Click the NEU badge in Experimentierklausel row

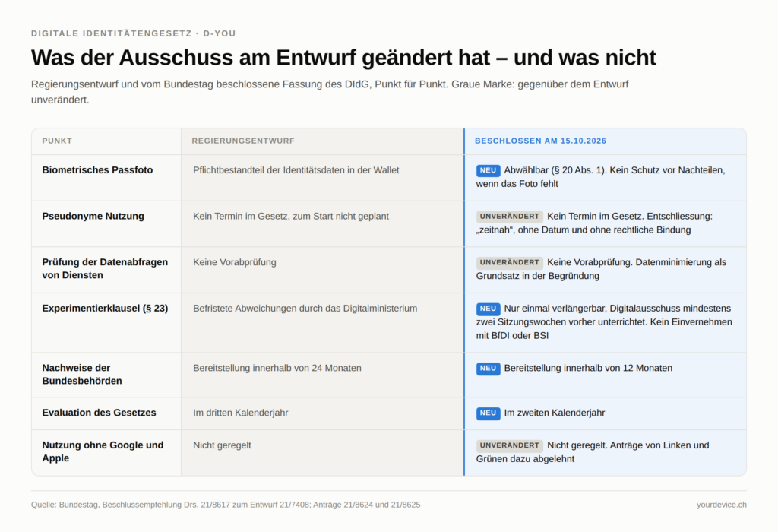coord(489,309)
